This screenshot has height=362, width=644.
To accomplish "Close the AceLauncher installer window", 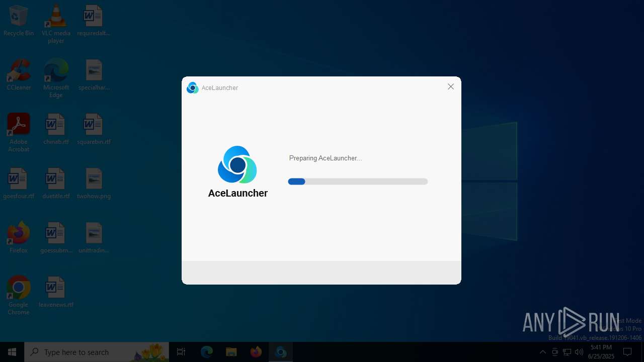I will point(451,86).
